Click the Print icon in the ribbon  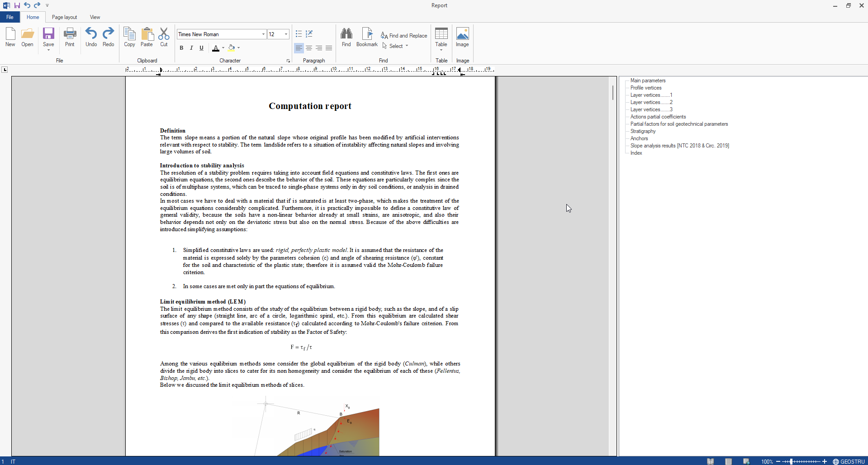[70, 37]
